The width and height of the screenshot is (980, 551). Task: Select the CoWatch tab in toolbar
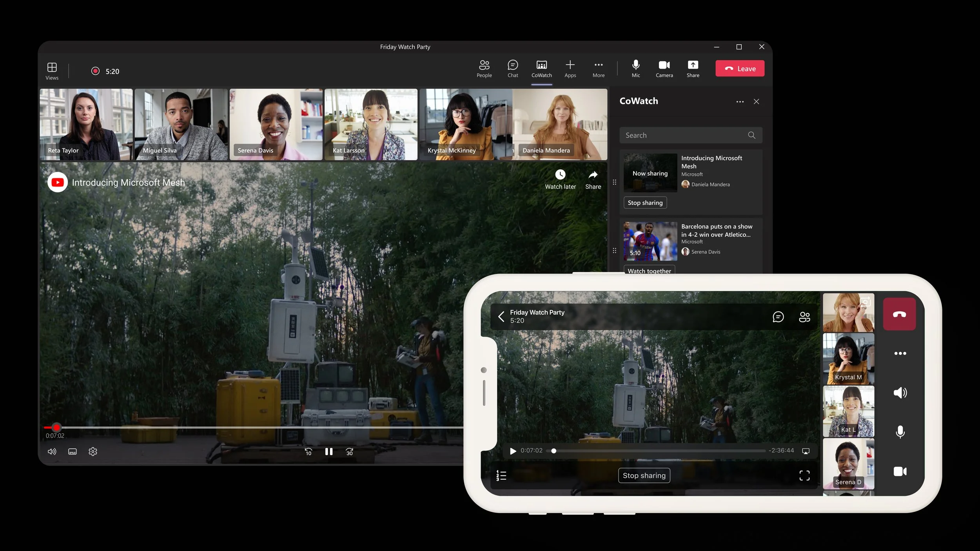[x=541, y=69]
